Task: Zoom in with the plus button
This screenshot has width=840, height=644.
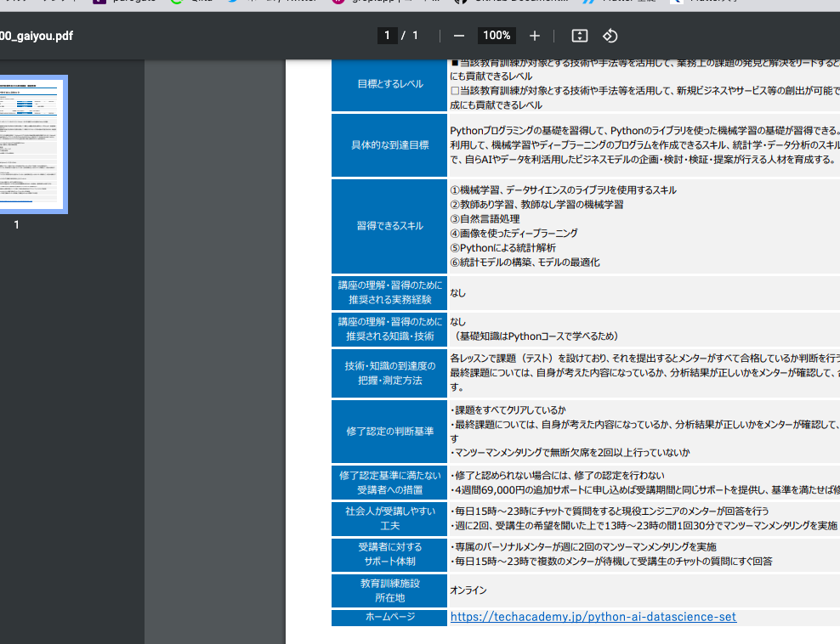Action: click(x=534, y=36)
